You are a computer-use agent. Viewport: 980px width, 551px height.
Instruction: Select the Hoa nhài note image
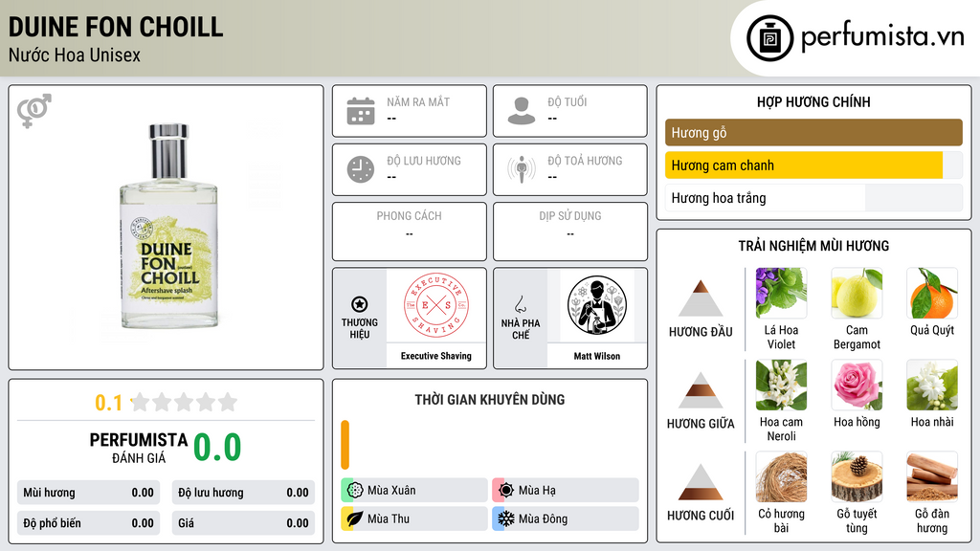point(932,385)
